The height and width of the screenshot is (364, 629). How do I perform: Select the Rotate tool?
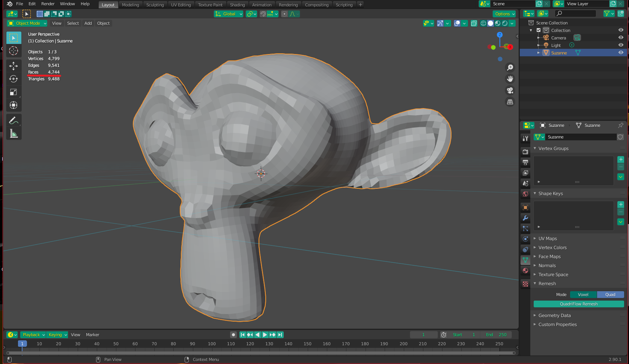14,79
